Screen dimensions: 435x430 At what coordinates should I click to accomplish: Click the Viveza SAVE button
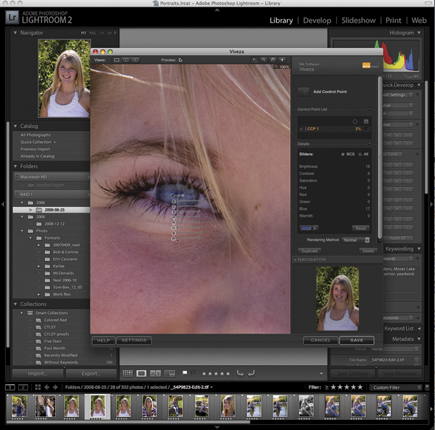tap(356, 340)
